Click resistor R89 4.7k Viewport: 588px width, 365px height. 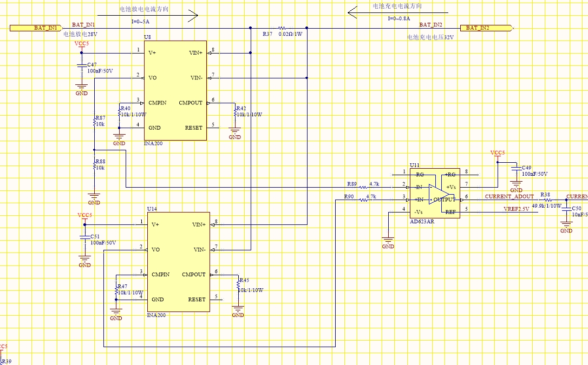tap(363, 187)
